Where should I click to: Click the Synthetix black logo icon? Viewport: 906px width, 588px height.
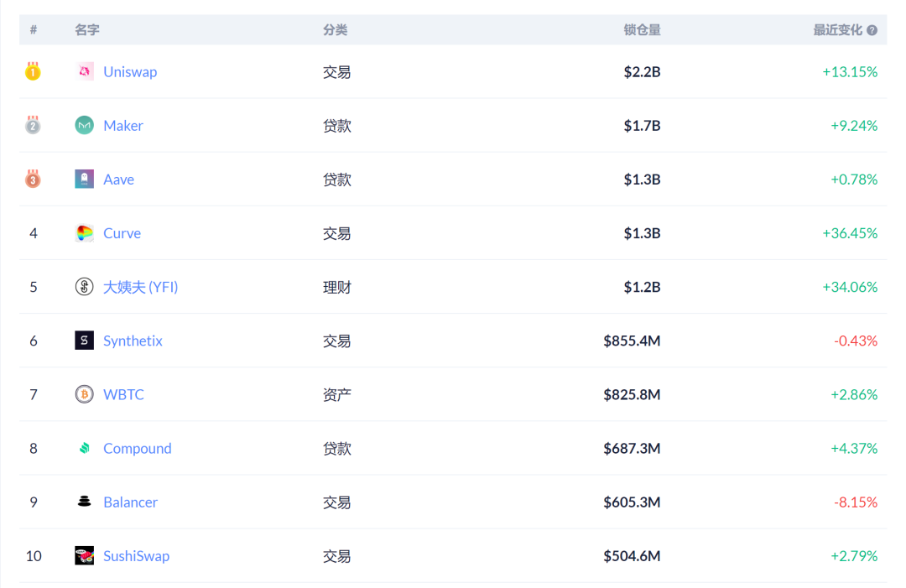(85, 341)
